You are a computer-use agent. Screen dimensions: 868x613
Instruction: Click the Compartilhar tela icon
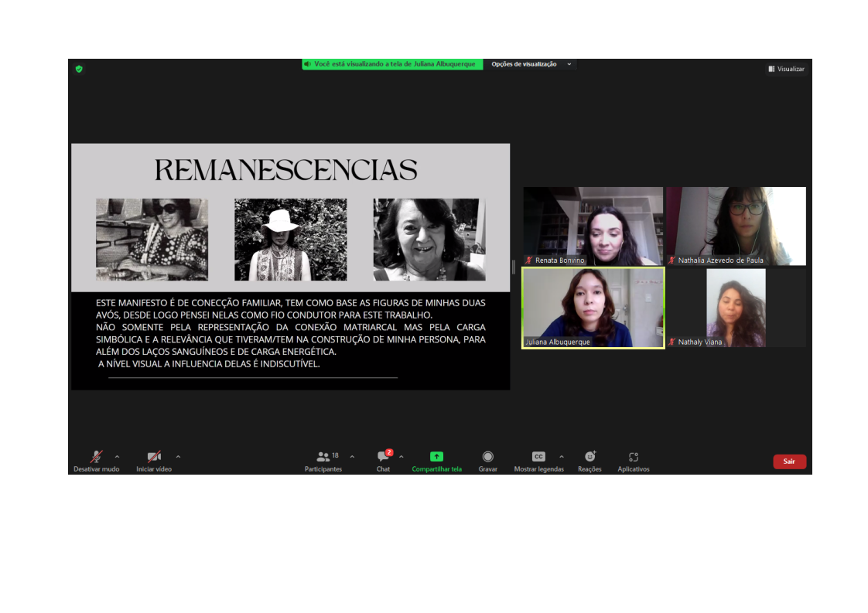tap(436, 457)
